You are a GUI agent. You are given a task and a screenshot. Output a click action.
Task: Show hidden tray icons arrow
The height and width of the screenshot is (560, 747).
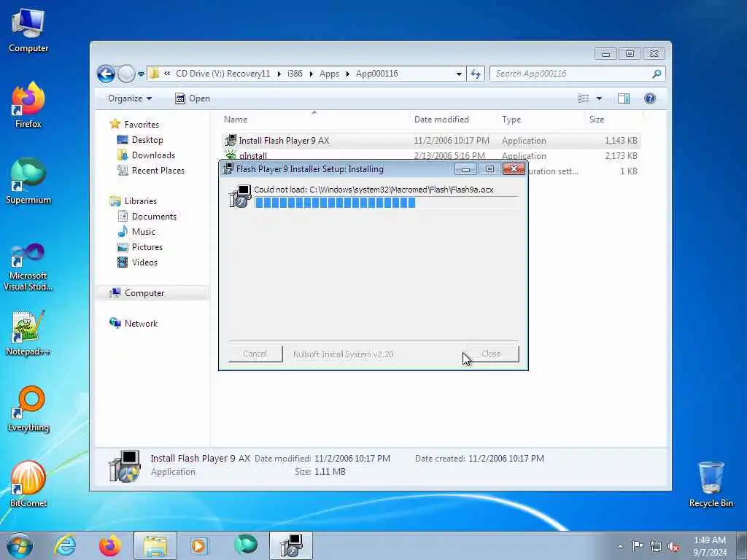point(620,546)
